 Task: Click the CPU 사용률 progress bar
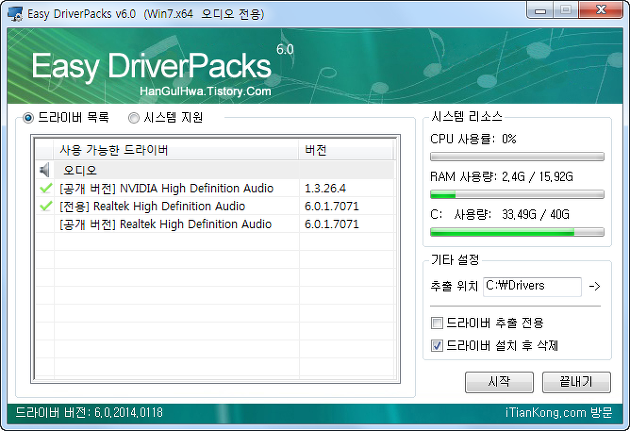pyautogui.click(x=517, y=157)
